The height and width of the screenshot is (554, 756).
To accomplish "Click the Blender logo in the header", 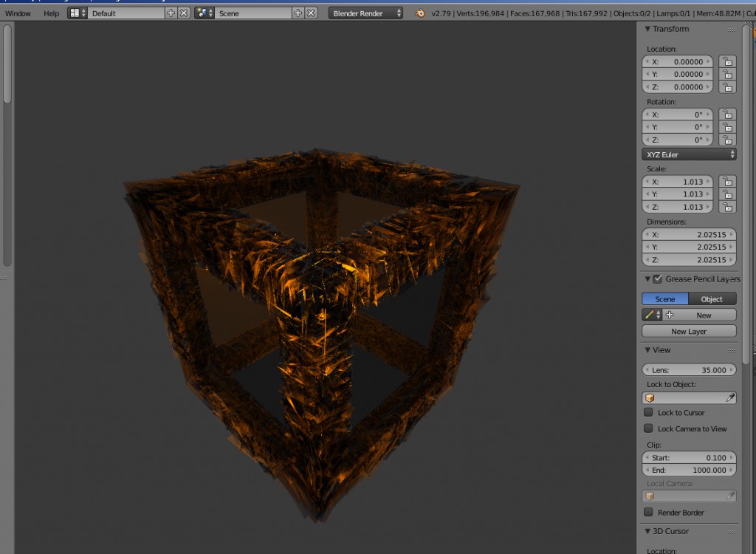I will click(x=418, y=13).
